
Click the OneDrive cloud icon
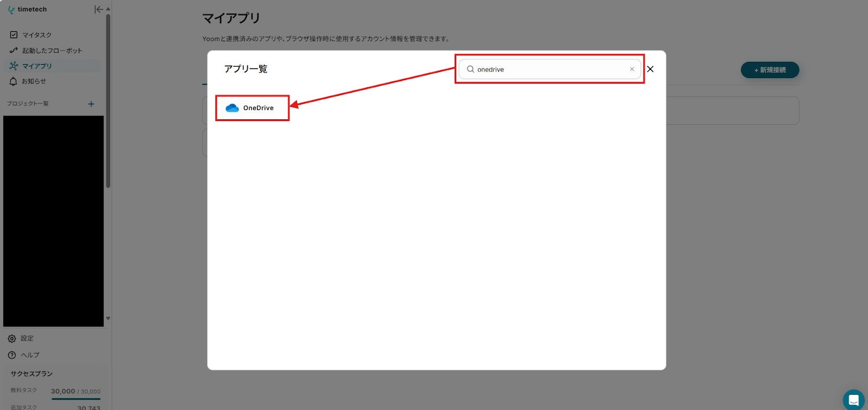(232, 108)
